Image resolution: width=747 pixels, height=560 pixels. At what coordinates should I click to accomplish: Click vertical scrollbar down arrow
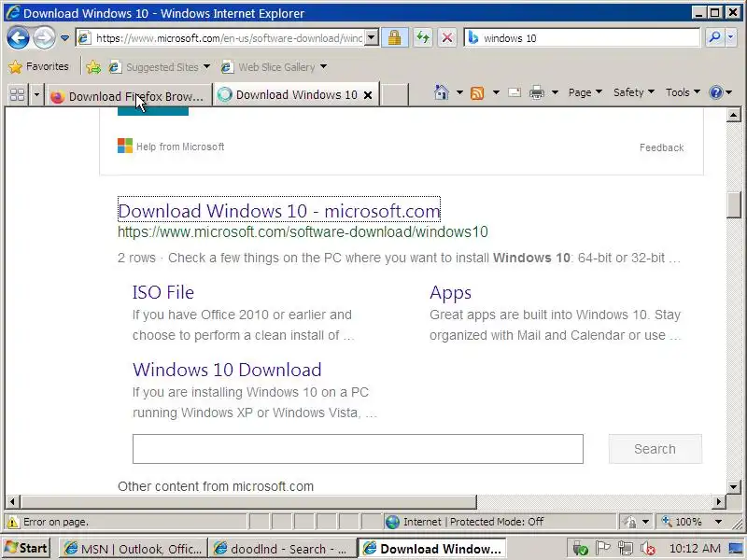pyautogui.click(x=734, y=486)
